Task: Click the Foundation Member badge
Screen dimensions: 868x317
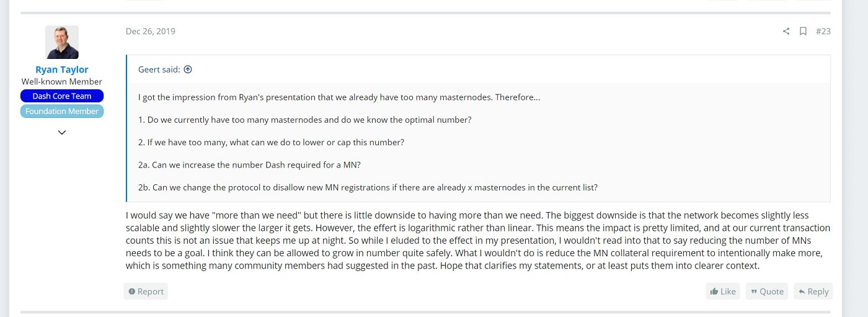Action: tap(62, 111)
